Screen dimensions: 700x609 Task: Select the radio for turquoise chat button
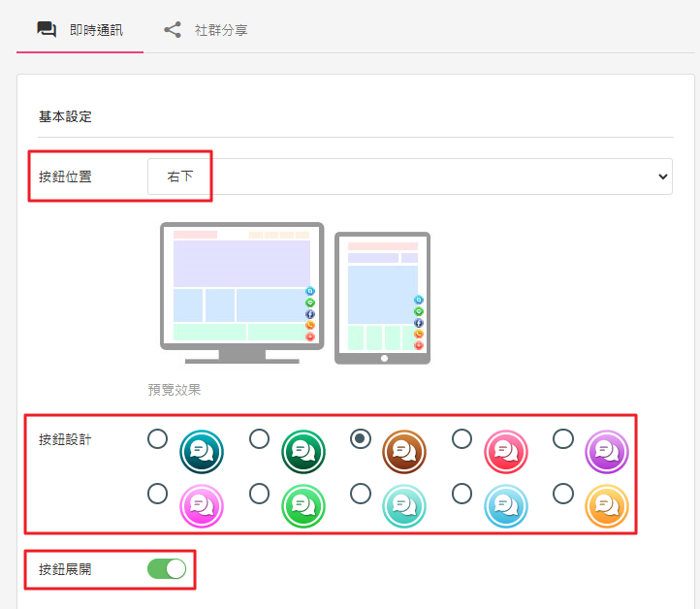point(361,494)
